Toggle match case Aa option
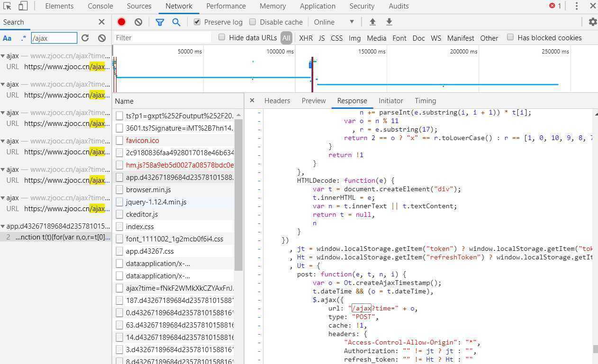Viewport: 598px width, 364px height. pyautogui.click(x=7, y=38)
